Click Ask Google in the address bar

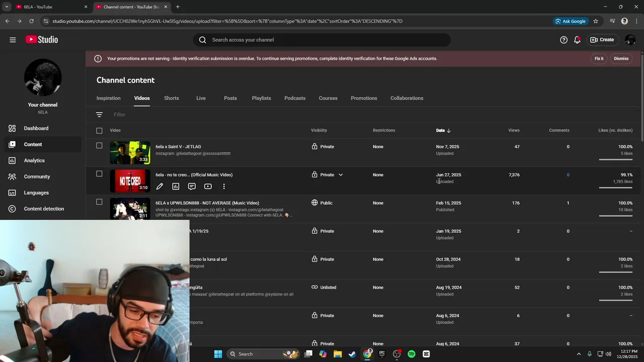tap(571, 21)
